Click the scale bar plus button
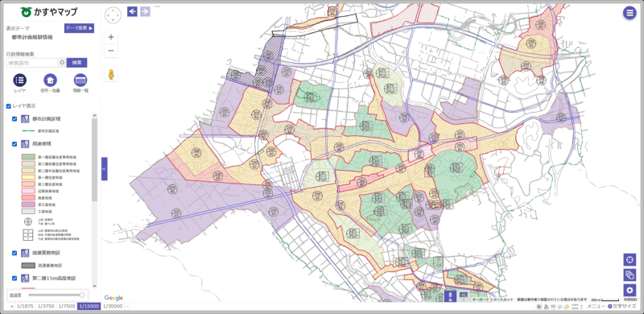 [x=12, y=306]
